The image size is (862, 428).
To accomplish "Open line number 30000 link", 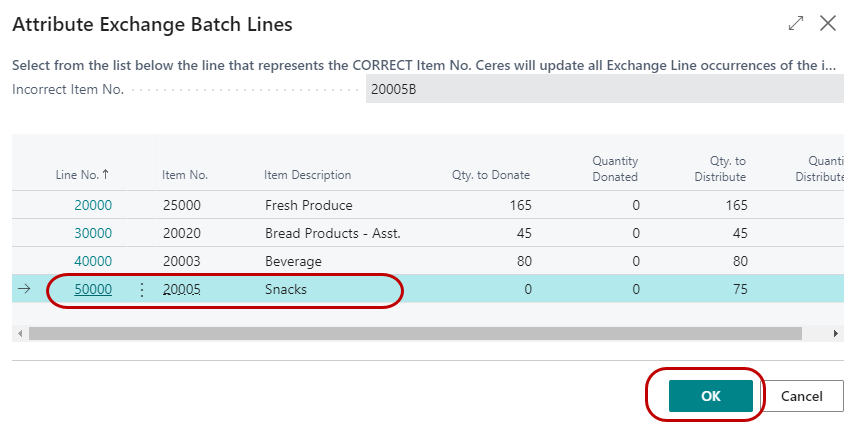I will tap(93, 233).
